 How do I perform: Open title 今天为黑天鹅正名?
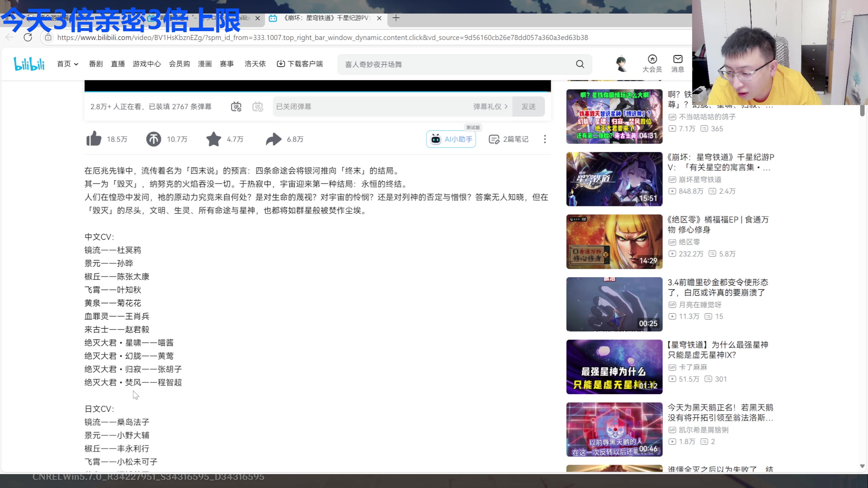[x=721, y=412]
